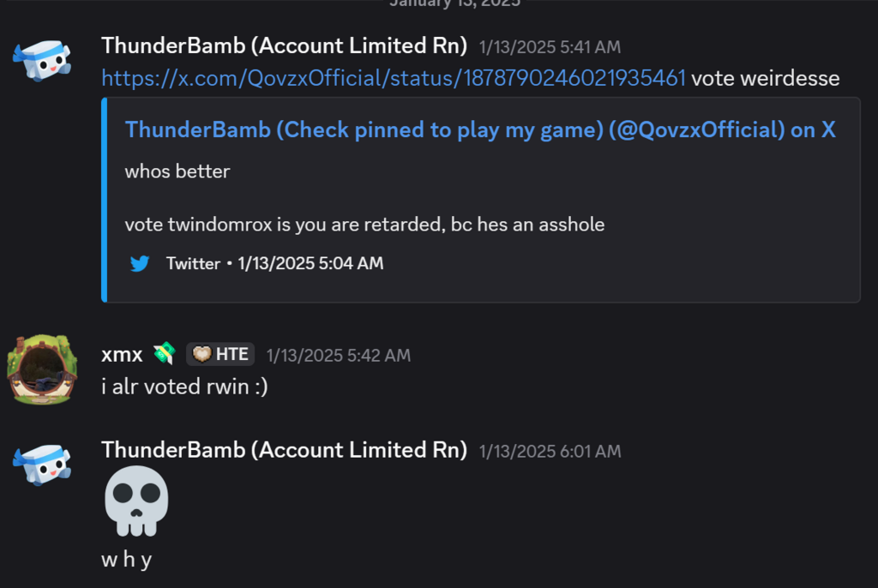
Task: Click ThunderBamb's avatar on the 5:41 AM message
Action: point(42,60)
